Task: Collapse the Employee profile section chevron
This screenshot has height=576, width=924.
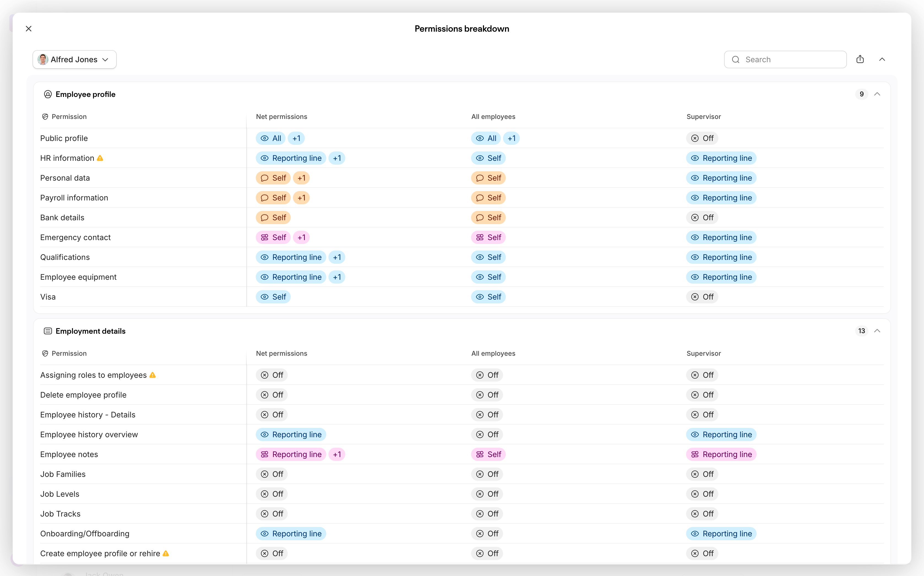Action: click(x=877, y=94)
